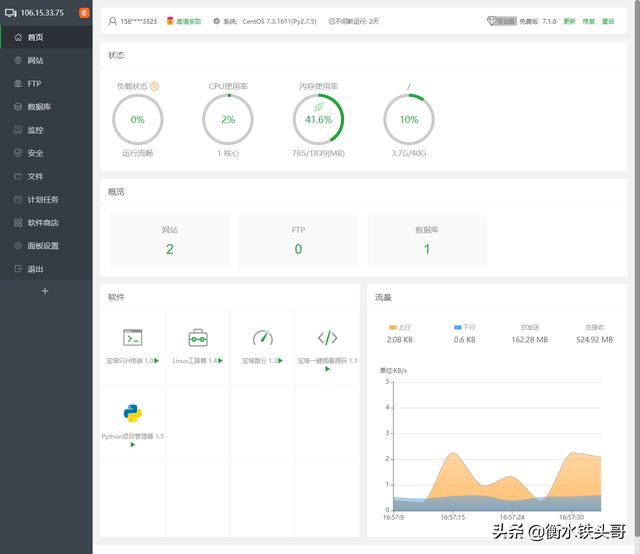Click the 更新 update link in top bar
Image resolution: width=640 pixels, height=554 pixels.
pos(569,21)
